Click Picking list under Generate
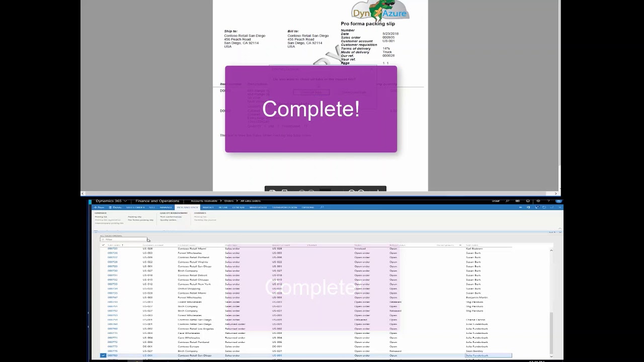The height and width of the screenshot is (362, 644). tap(101, 217)
